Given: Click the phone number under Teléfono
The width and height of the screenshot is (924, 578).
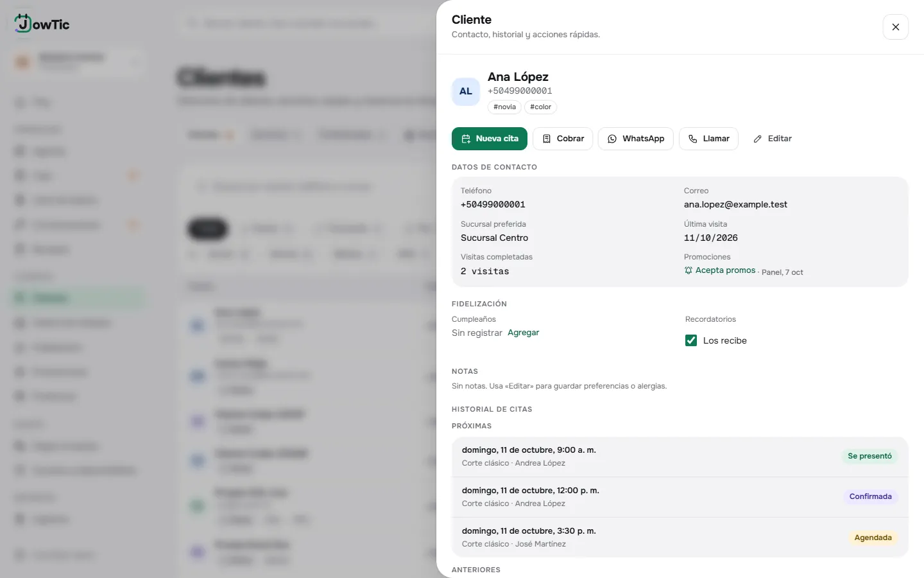Looking at the screenshot, I should [x=493, y=205].
